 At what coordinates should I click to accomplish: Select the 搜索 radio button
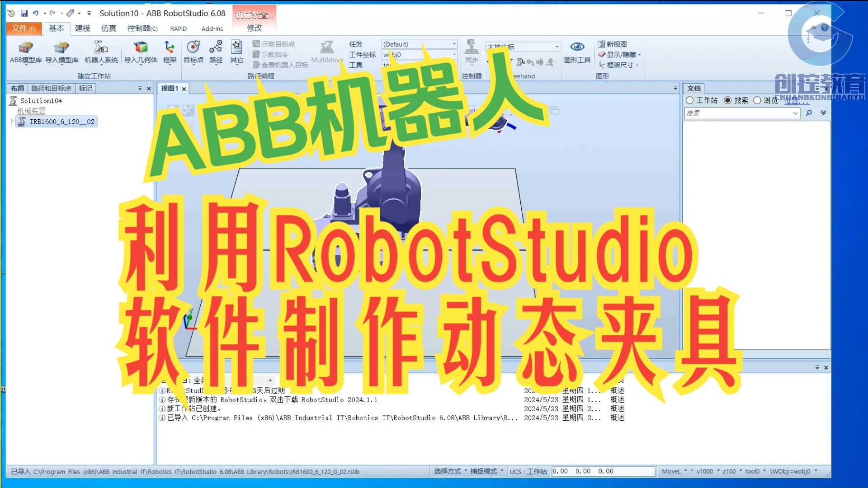728,100
